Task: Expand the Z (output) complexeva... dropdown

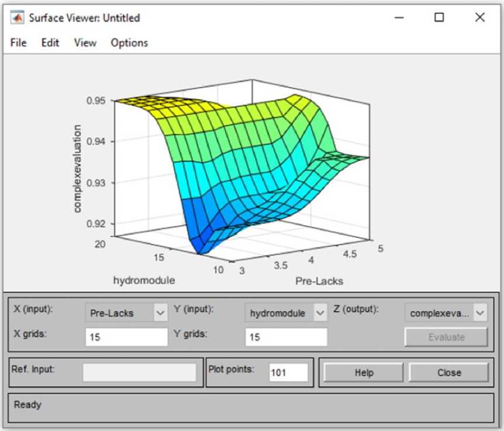Action: point(446,312)
